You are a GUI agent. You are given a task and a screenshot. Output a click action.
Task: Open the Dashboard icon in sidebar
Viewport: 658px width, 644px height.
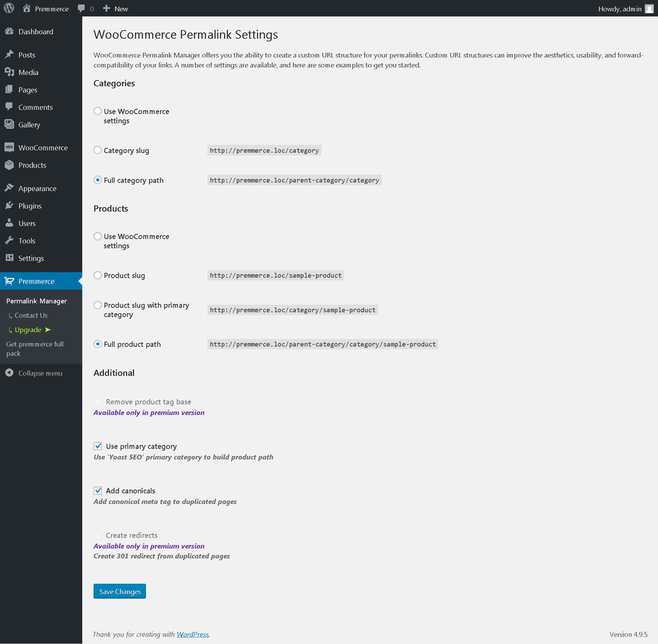pos(9,32)
